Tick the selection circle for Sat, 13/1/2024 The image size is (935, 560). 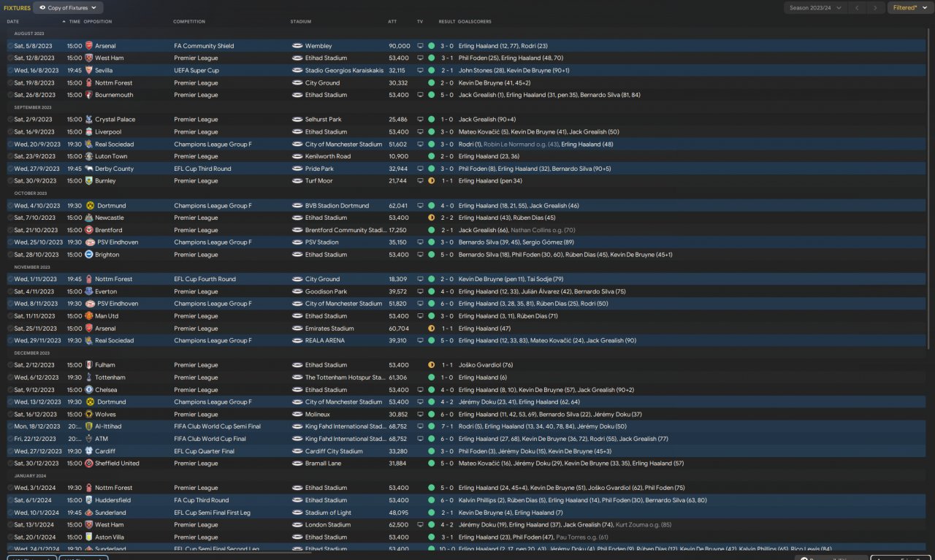point(11,525)
